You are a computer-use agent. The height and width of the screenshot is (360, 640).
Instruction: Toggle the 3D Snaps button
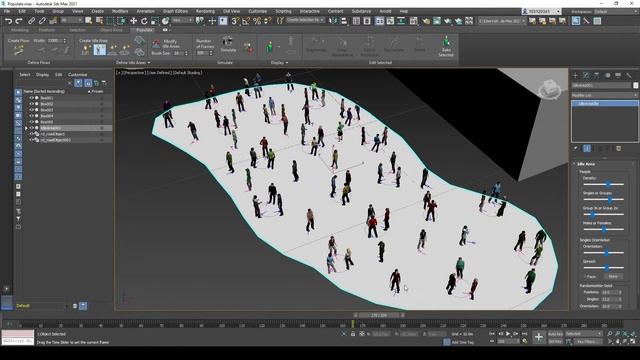click(235, 21)
